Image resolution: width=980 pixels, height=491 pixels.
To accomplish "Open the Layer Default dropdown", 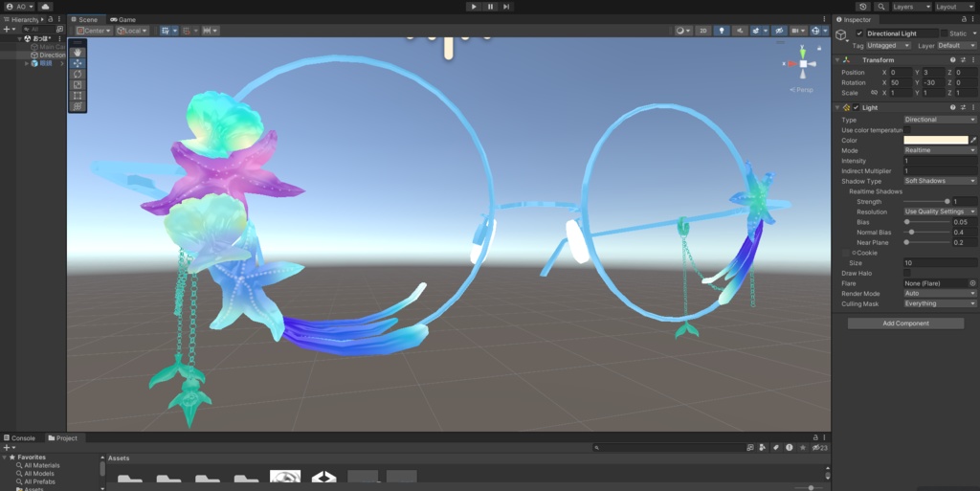I will 956,46.
